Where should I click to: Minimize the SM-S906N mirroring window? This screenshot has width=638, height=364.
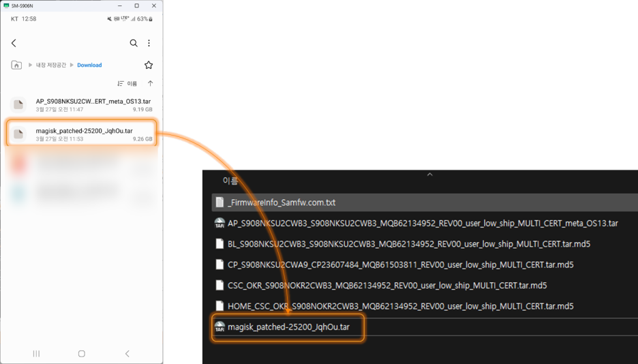tap(120, 5)
